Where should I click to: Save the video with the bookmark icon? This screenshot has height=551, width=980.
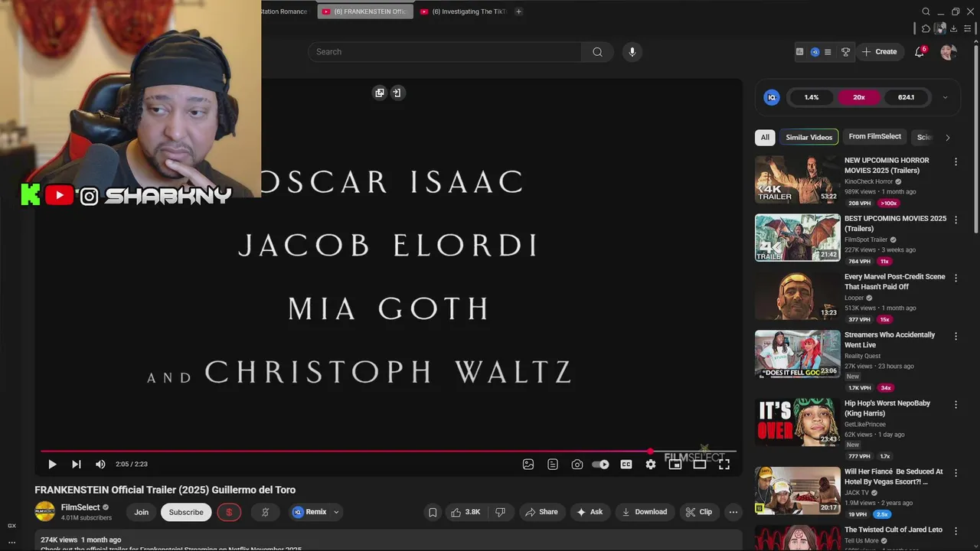[433, 512]
